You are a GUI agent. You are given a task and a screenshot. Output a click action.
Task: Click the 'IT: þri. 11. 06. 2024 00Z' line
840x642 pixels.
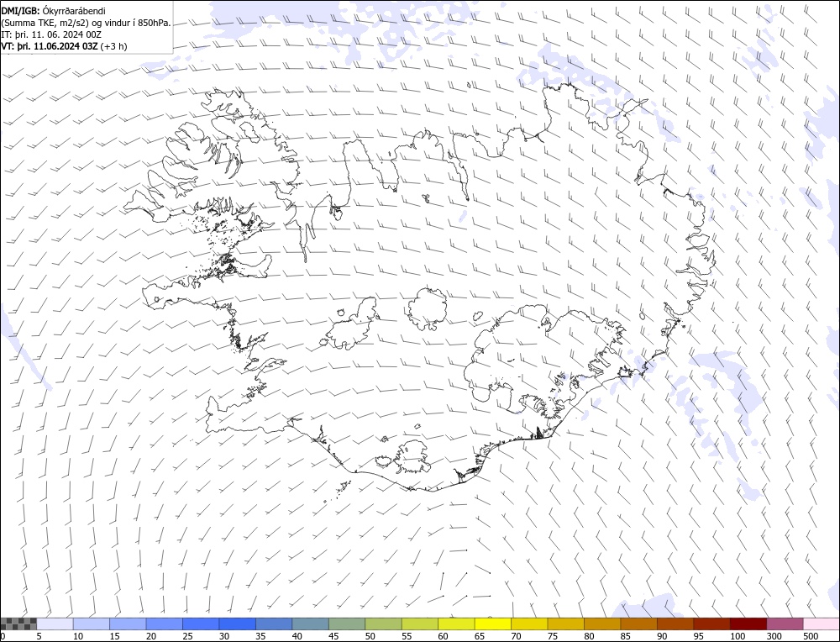pos(51,34)
